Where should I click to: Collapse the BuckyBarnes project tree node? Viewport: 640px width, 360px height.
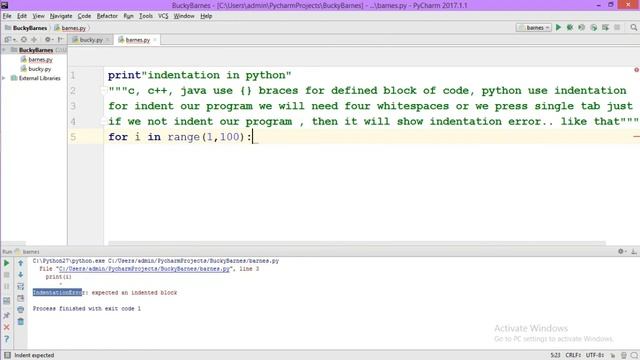coord(4,50)
